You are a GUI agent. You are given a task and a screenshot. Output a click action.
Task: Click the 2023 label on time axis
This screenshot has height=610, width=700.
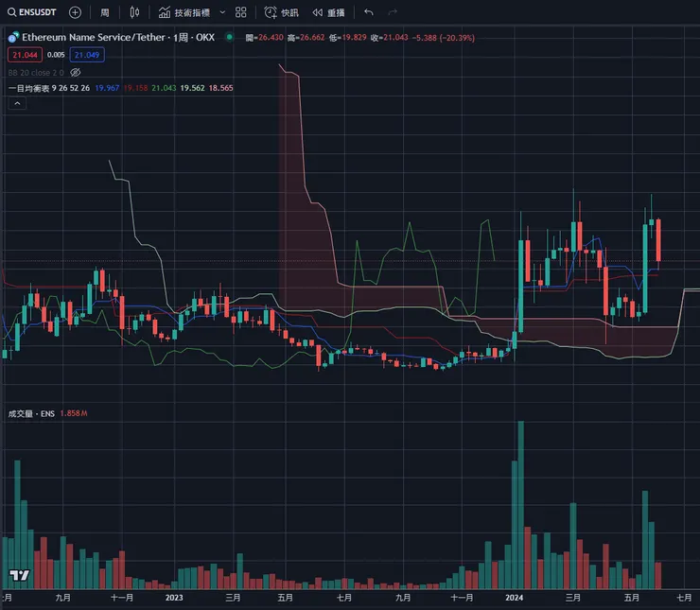[x=174, y=598]
